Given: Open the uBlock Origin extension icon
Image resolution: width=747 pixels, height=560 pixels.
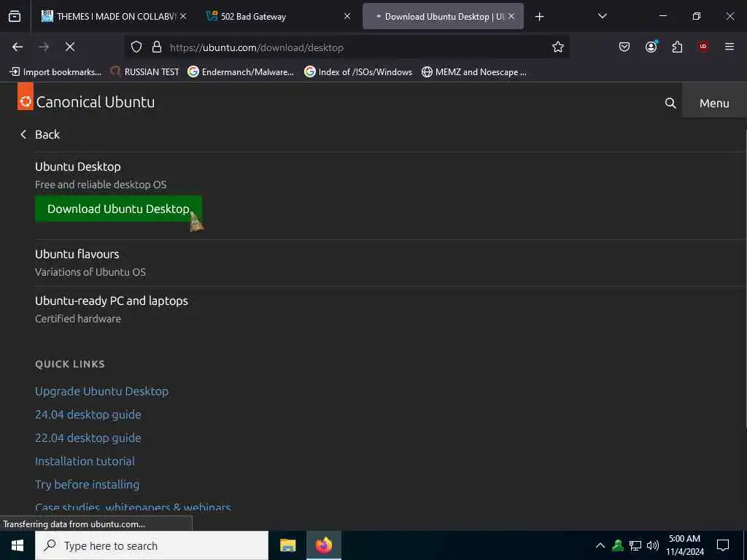Looking at the screenshot, I should [703, 47].
